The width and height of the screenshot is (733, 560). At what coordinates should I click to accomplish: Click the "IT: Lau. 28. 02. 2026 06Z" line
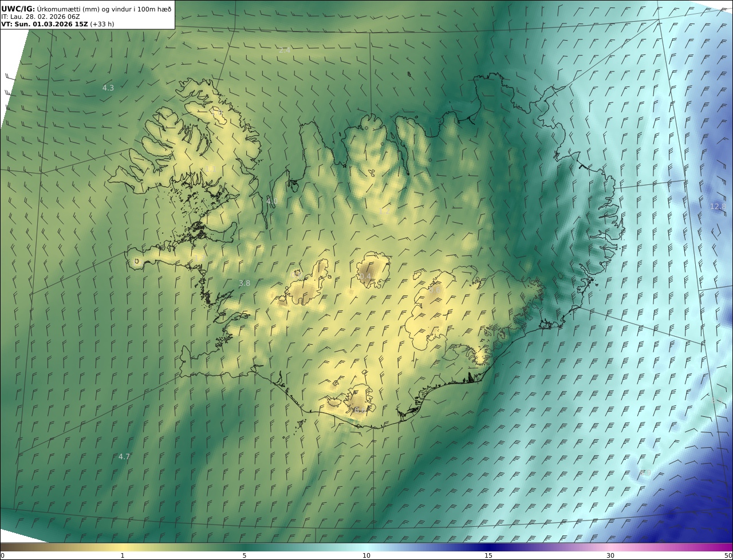tap(41, 17)
